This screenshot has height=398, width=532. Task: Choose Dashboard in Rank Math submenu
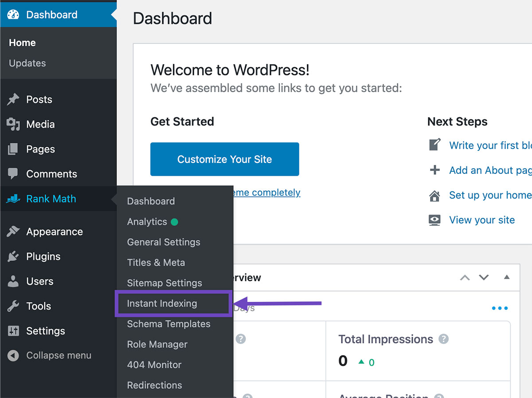(151, 201)
